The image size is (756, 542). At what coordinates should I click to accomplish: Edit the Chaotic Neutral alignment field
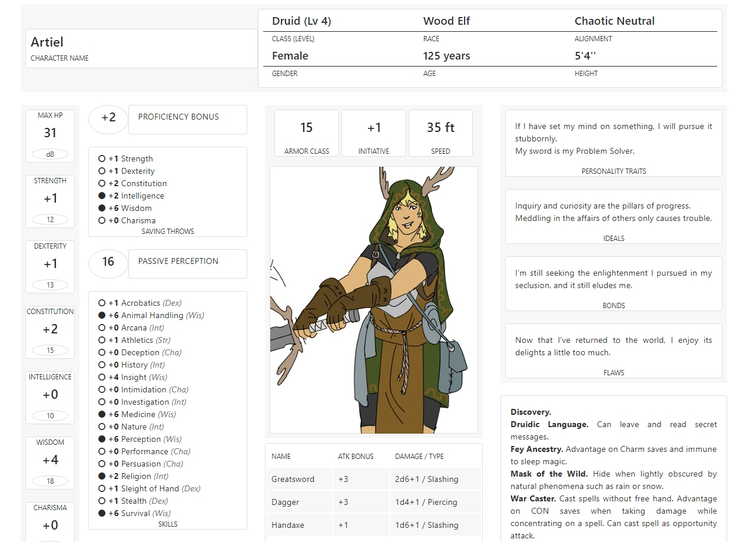(x=614, y=21)
